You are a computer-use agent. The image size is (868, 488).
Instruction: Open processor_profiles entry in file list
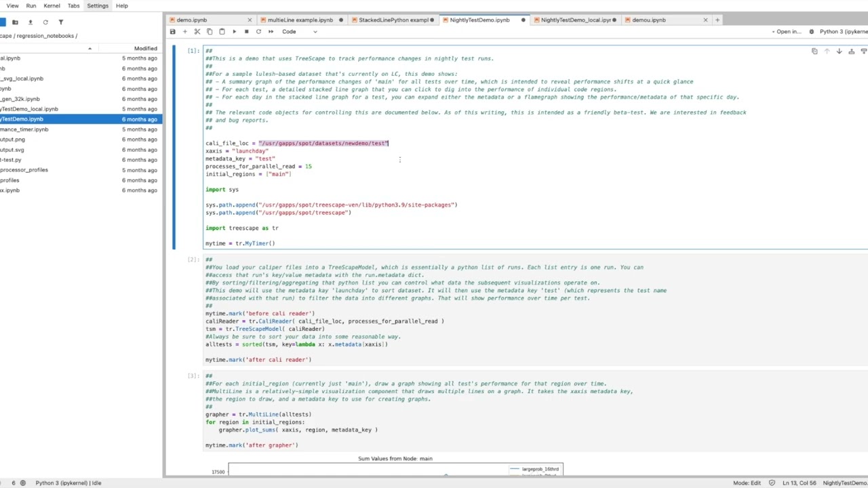click(81, 170)
